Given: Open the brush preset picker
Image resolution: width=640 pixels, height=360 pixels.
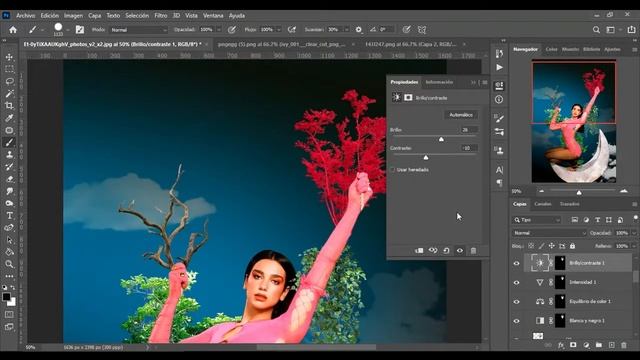Looking at the screenshot, I should tap(61, 29).
